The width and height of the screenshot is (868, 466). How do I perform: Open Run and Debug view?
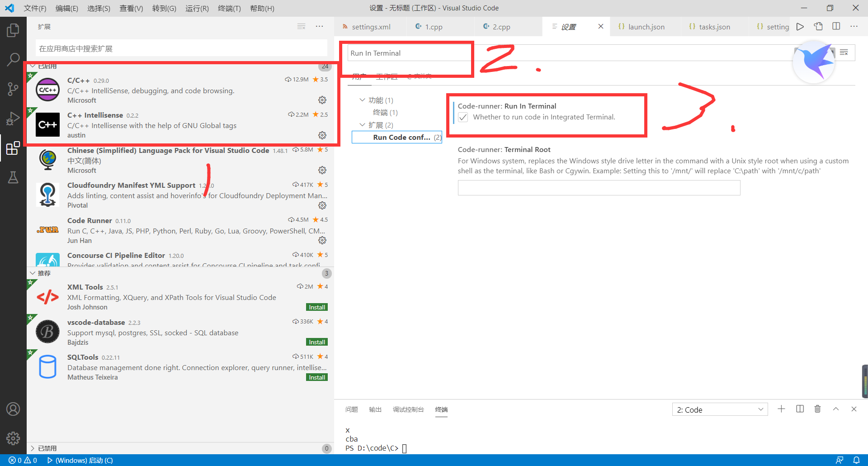pos(13,119)
